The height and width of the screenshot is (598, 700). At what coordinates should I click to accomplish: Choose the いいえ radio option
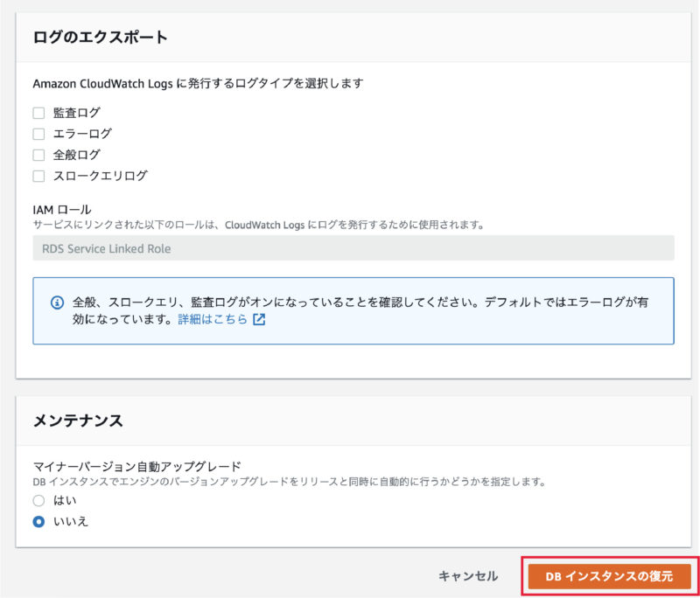pyautogui.click(x=38, y=522)
